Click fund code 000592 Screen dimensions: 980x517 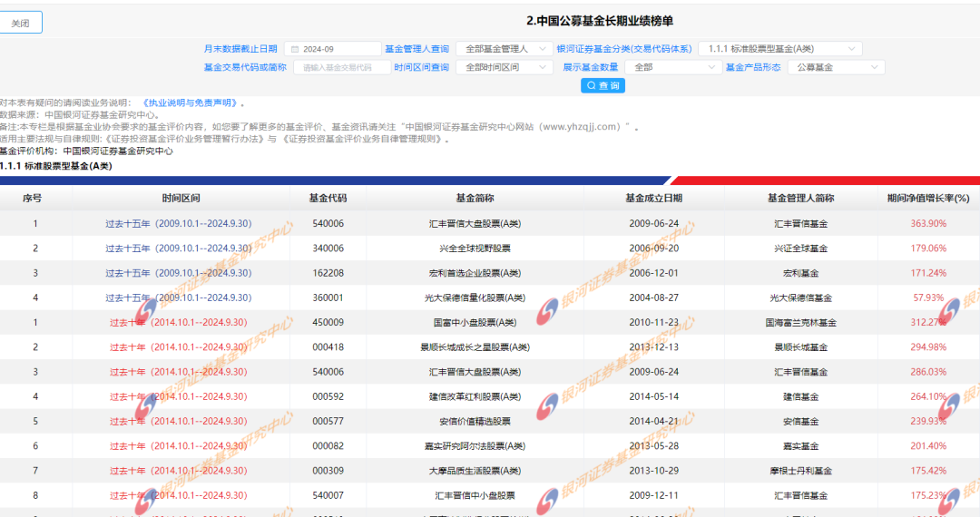pos(328,396)
